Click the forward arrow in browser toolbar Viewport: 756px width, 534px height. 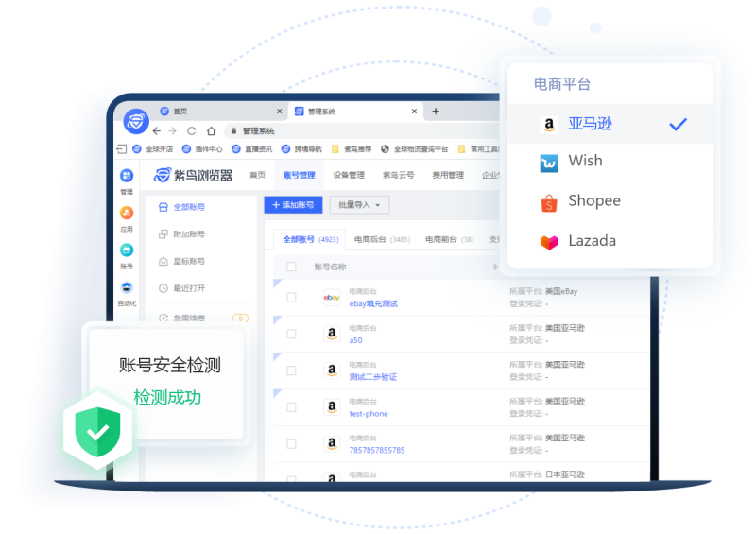[173, 130]
